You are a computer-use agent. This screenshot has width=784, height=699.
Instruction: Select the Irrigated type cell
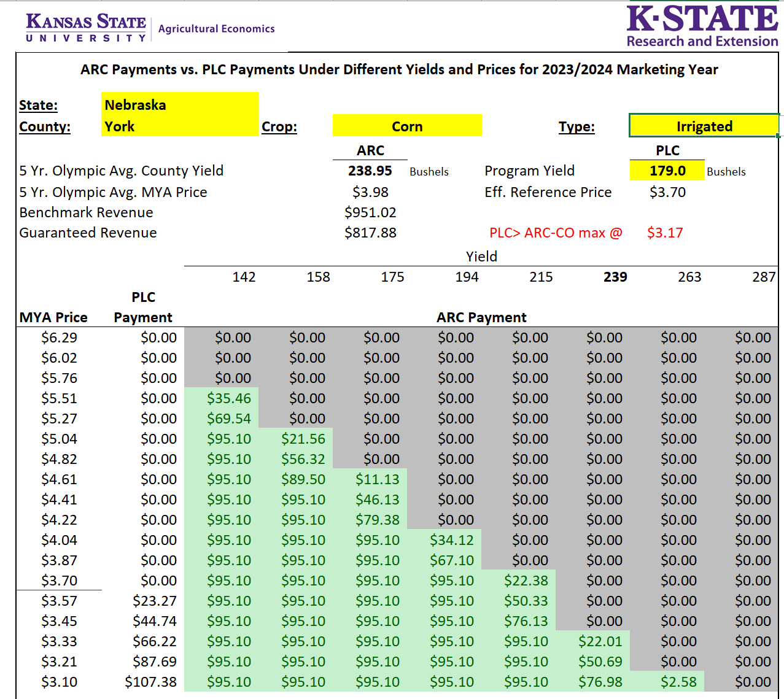(704, 126)
